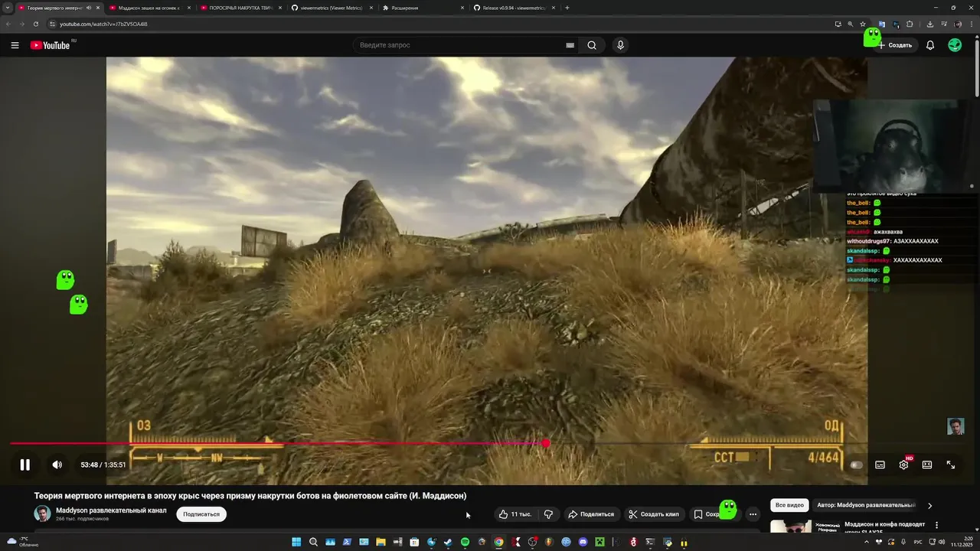This screenshot has height=551, width=980.
Task: Expand hidden system tray icons
Action: tap(867, 542)
